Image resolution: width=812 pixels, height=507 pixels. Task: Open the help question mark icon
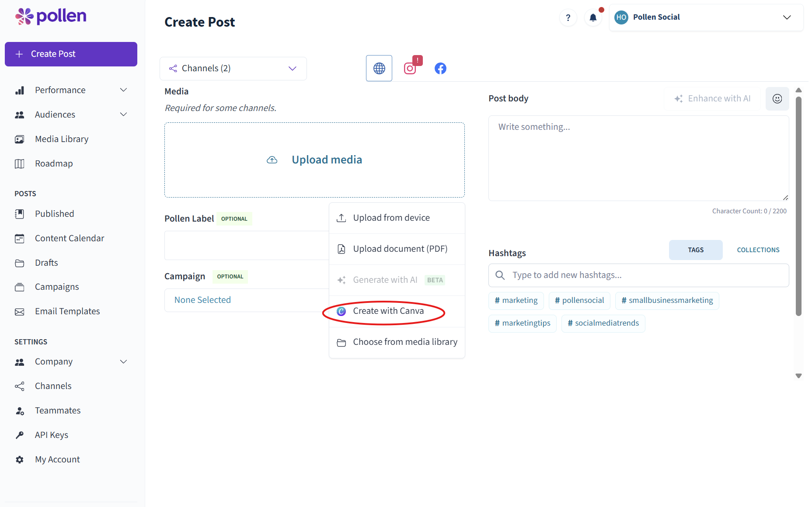pyautogui.click(x=568, y=17)
